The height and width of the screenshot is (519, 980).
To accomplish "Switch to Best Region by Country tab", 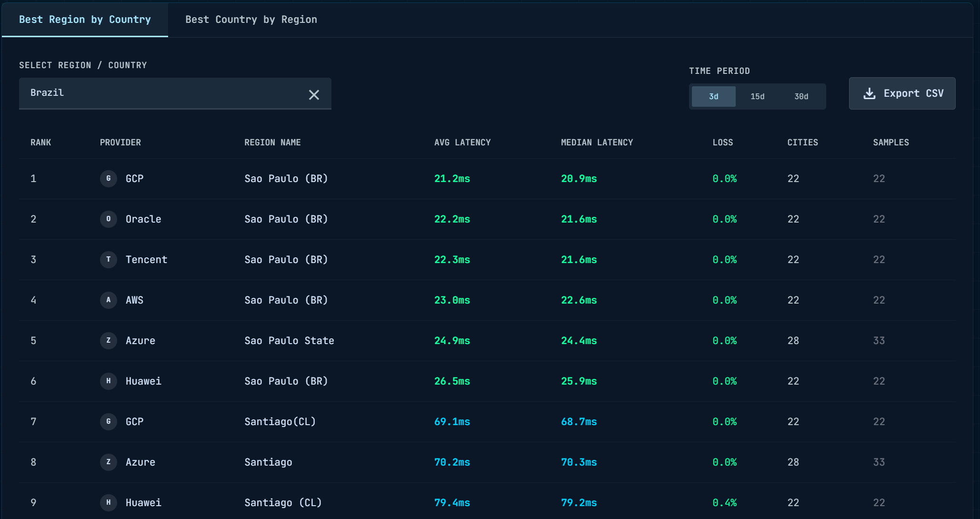I will tap(85, 20).
